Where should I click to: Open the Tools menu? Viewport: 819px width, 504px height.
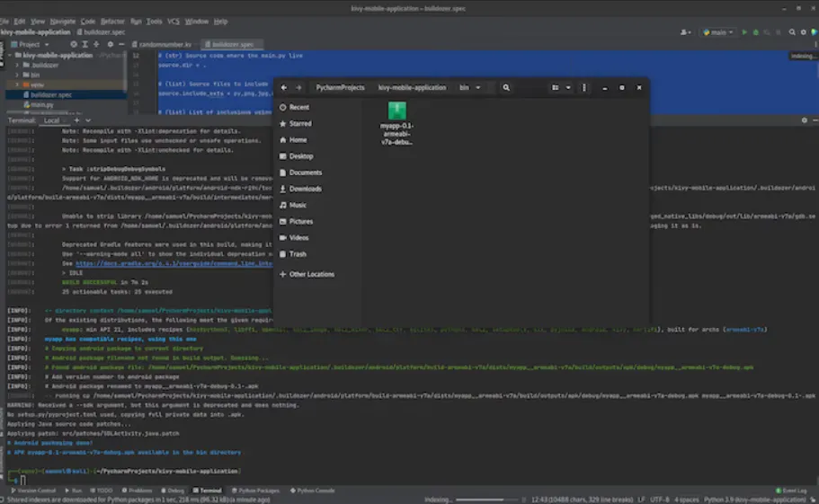tap(154, 22)
